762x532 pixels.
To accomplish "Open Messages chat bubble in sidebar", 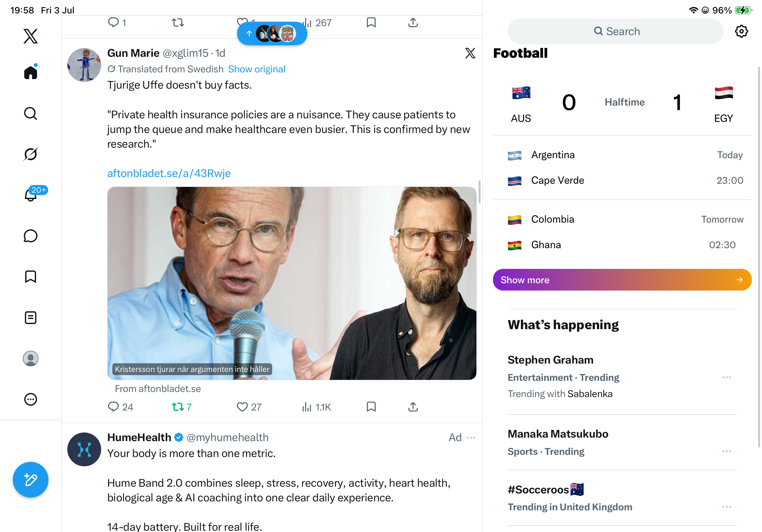I will pos(31,236).
